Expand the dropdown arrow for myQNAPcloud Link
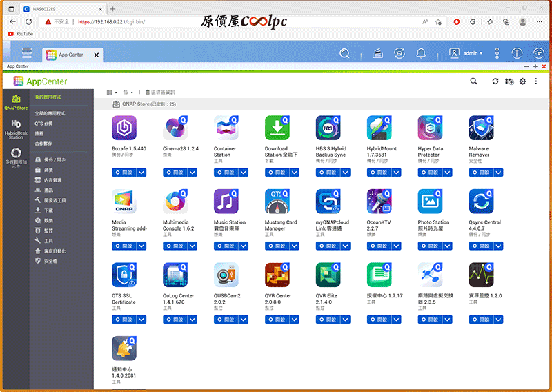 [346, 246]
